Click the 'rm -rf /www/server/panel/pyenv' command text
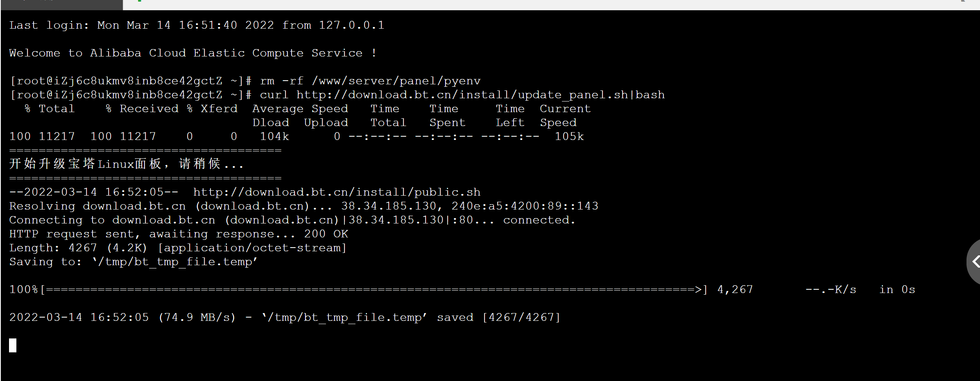This screenshot has height=381, width=980. pos(370,81)
